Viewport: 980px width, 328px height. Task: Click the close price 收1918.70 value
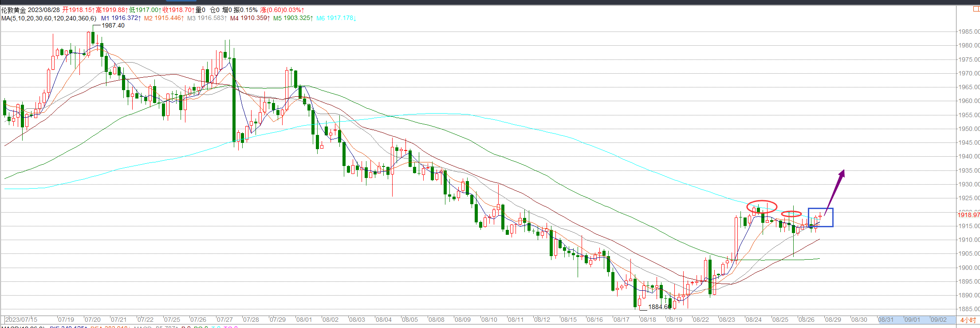click(x=179, y=10)
